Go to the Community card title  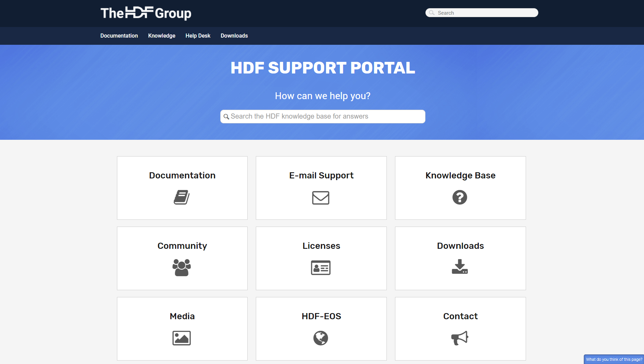pos(182,246)
